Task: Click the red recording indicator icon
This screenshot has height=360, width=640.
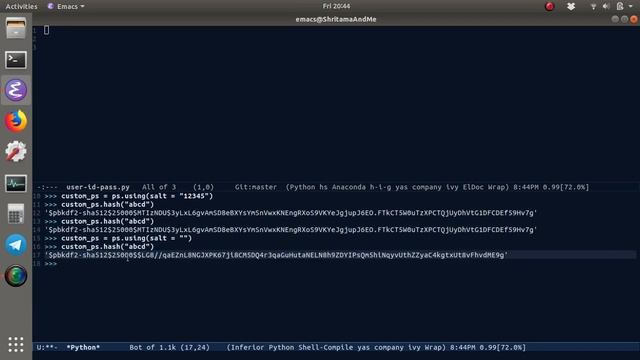Action: (549, 6)
